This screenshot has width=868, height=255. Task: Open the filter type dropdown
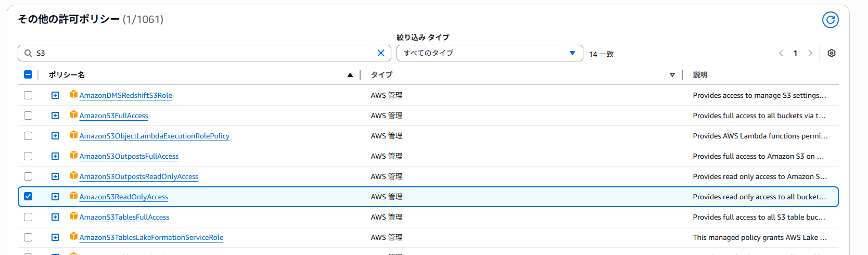tap(490, 53)
